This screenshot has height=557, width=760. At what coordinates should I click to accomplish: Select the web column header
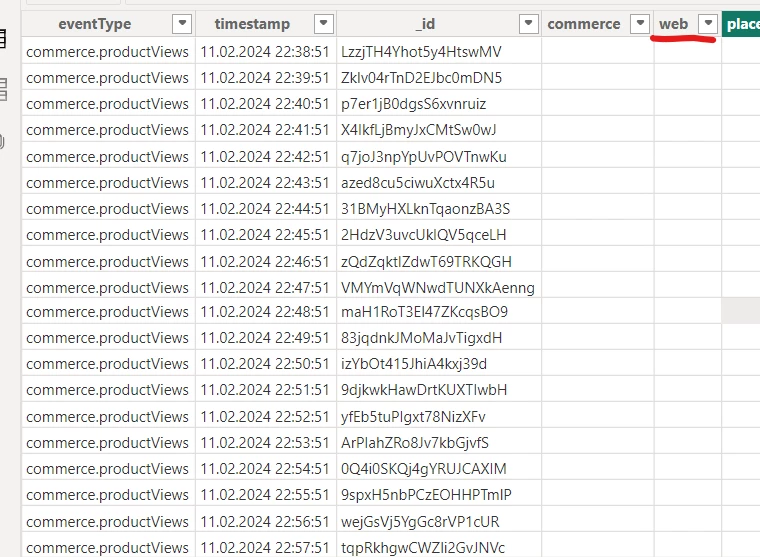[x=673, y=24]
